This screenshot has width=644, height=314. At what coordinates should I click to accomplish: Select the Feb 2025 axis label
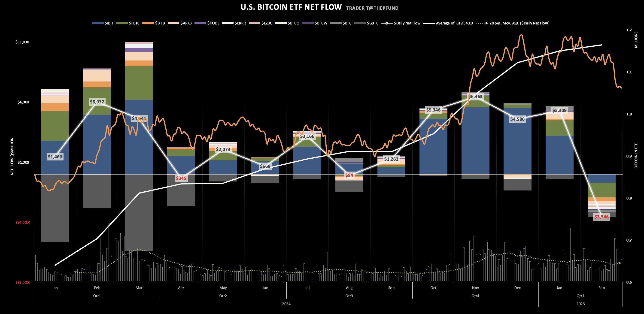(602, 288)
